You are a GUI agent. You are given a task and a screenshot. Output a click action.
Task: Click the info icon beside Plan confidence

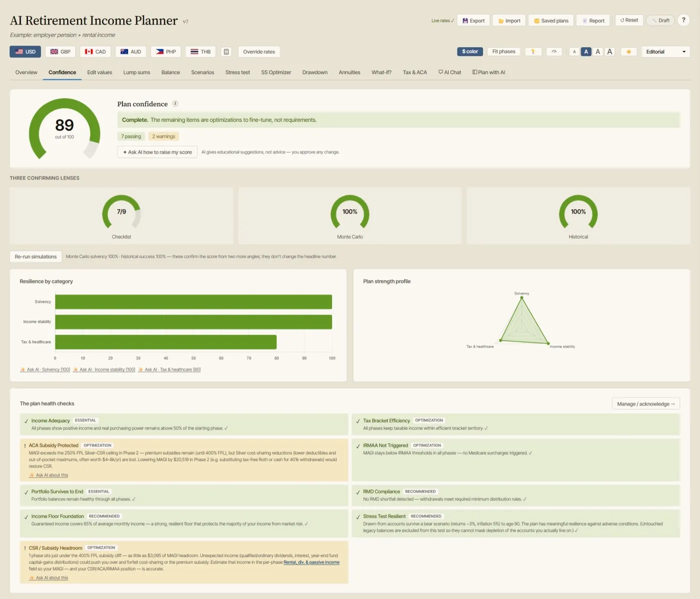pos(175,103)
